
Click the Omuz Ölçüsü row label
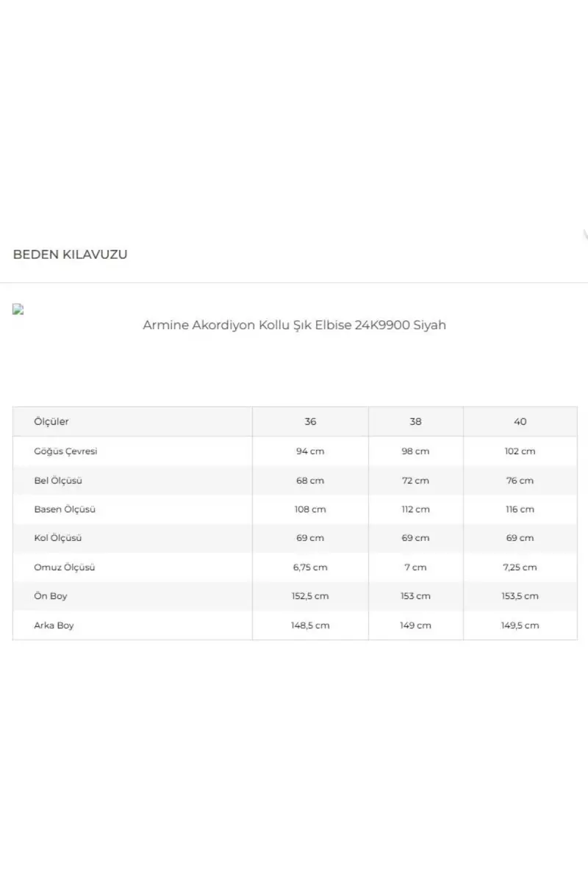(65, 567)
